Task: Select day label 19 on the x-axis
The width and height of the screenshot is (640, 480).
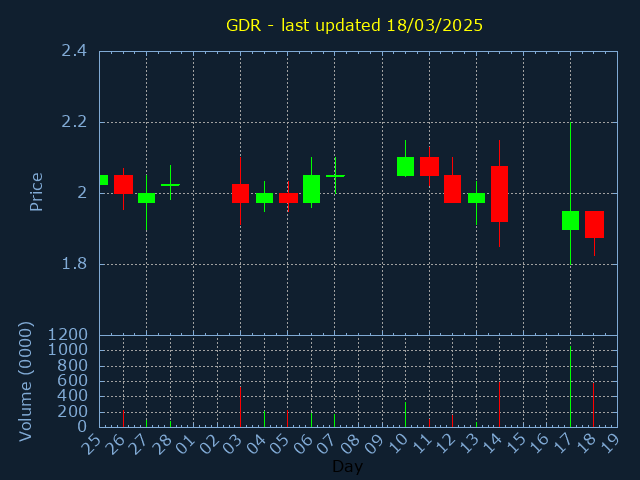Action: click(x=611, y=444)
